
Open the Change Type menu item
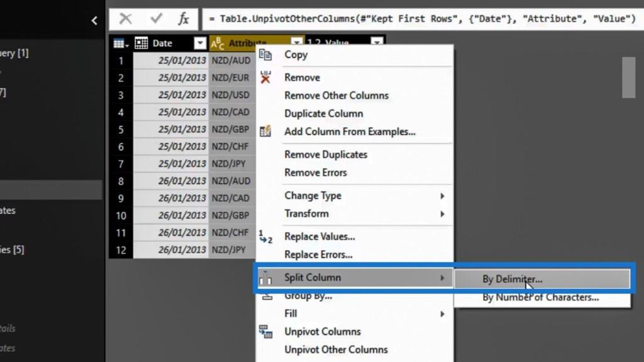pyautogui.click(x=313, y=196)
